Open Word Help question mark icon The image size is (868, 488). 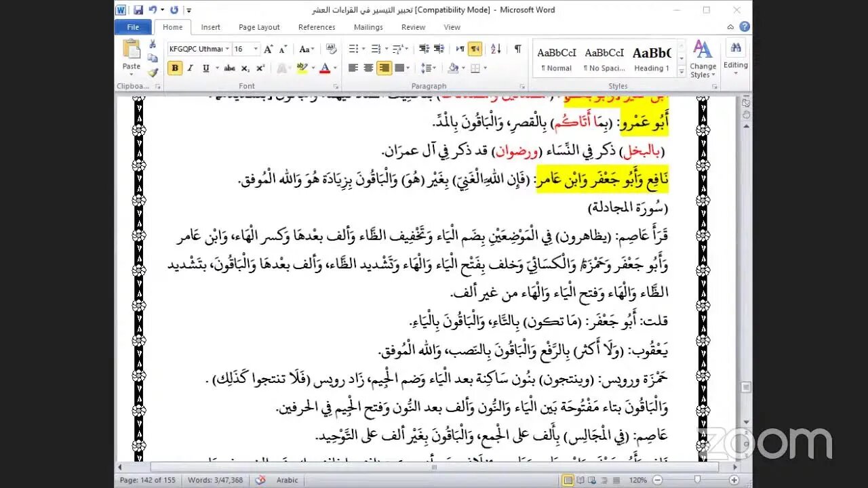[x=745, y=27]
